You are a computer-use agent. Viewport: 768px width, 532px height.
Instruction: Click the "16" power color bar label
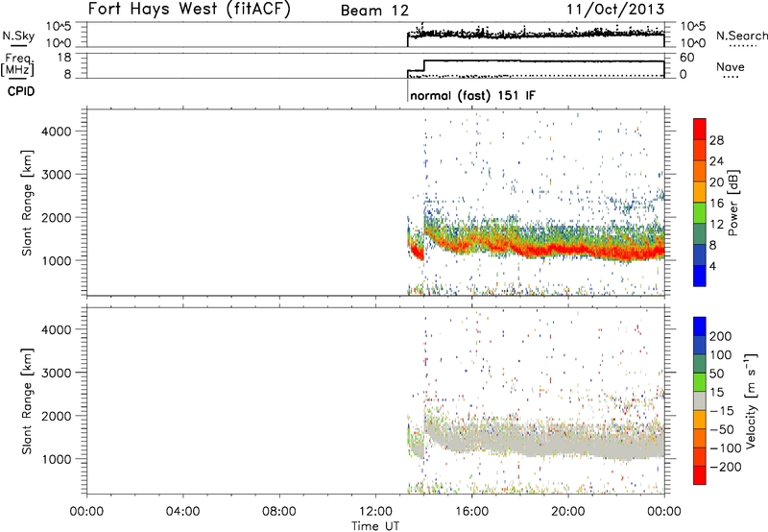pos(716,204)
